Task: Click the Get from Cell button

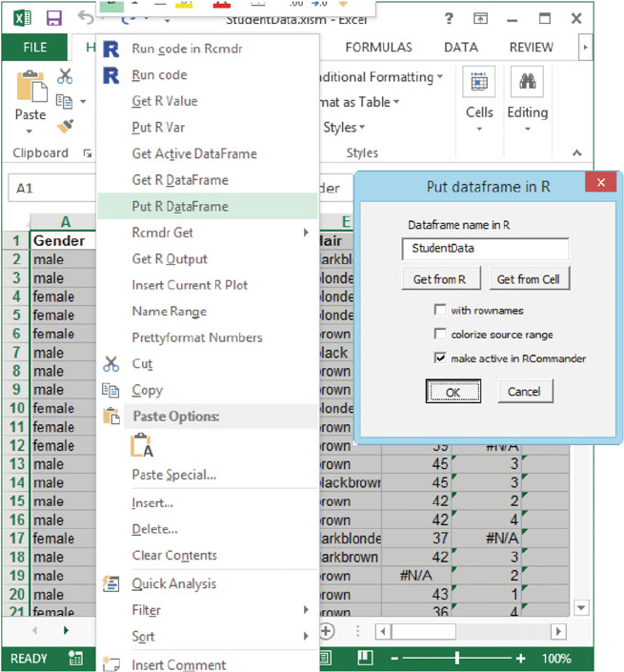Action: point(530,279)
